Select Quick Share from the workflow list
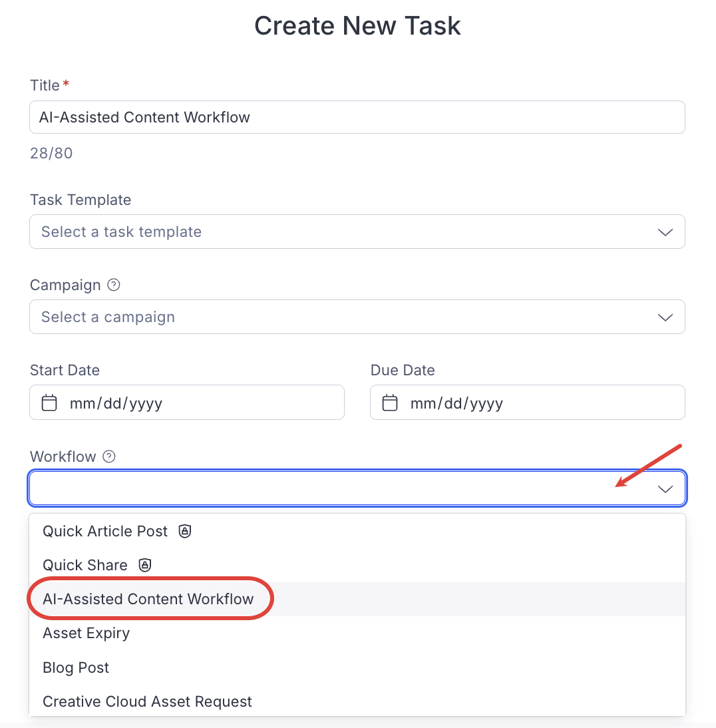This screenshot has height=728, width=716. click(85, 565)
